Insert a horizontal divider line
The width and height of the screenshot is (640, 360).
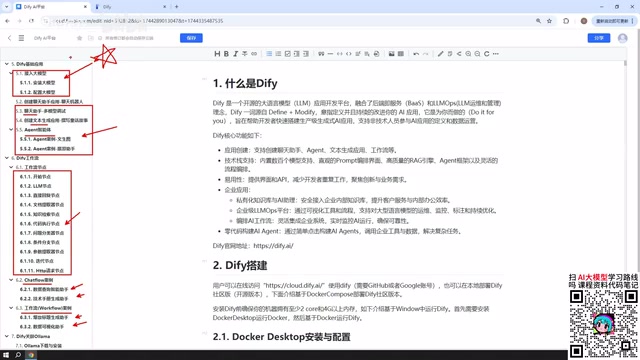point(330,54)
